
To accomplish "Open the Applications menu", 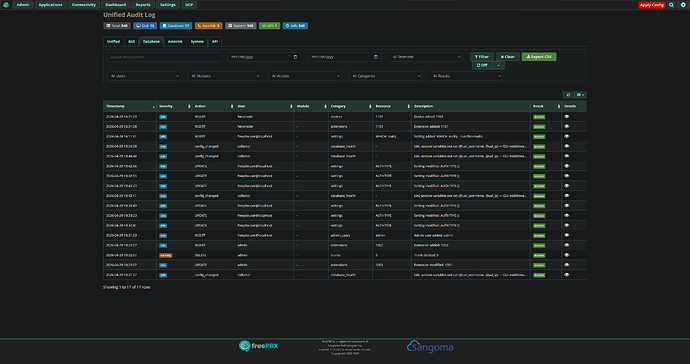I will 50,5.
